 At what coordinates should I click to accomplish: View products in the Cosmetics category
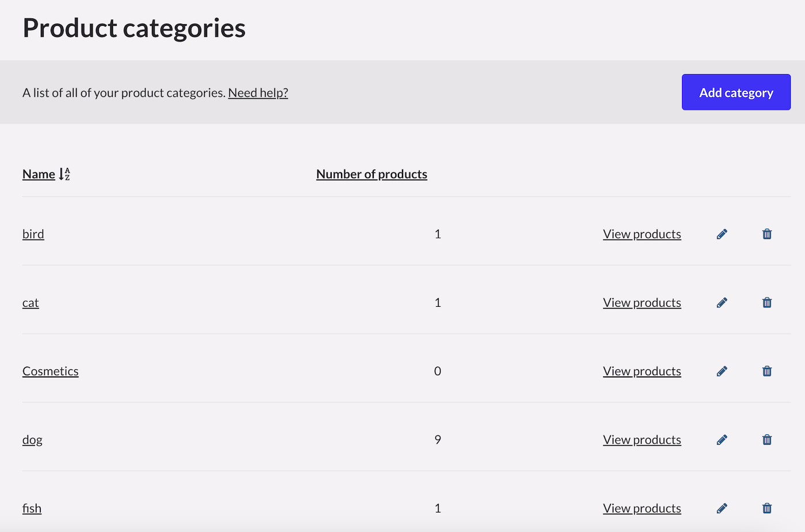pos(642,371)
